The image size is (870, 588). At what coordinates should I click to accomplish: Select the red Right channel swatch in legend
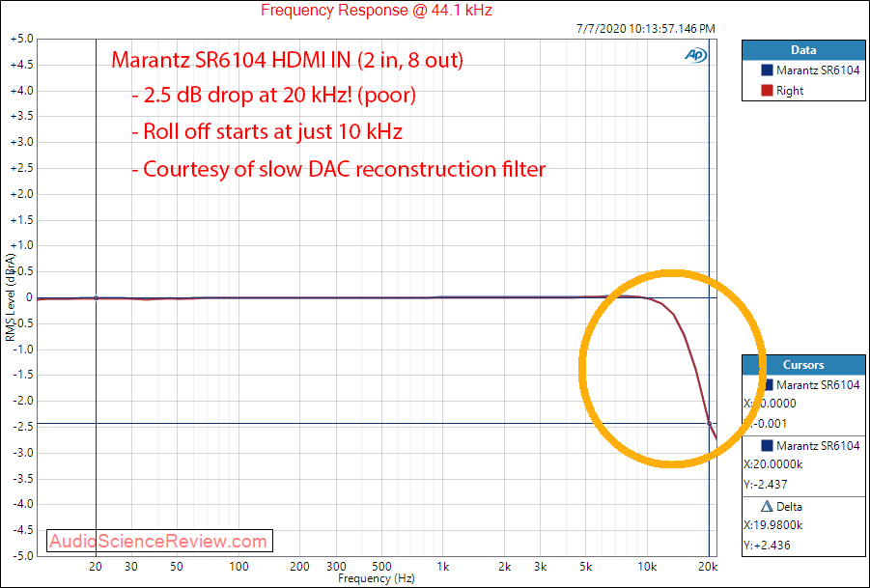point(768,91)
